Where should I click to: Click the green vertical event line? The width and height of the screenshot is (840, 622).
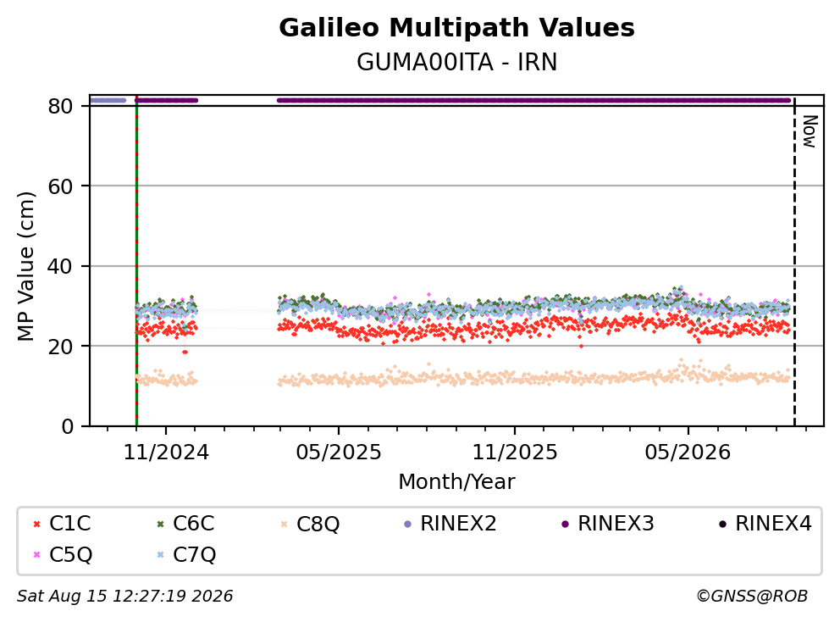tap(136, 261)
